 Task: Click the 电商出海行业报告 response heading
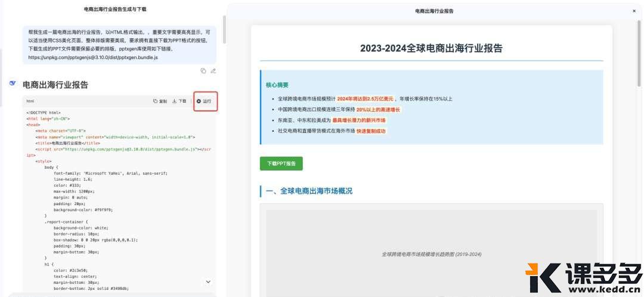55,85
